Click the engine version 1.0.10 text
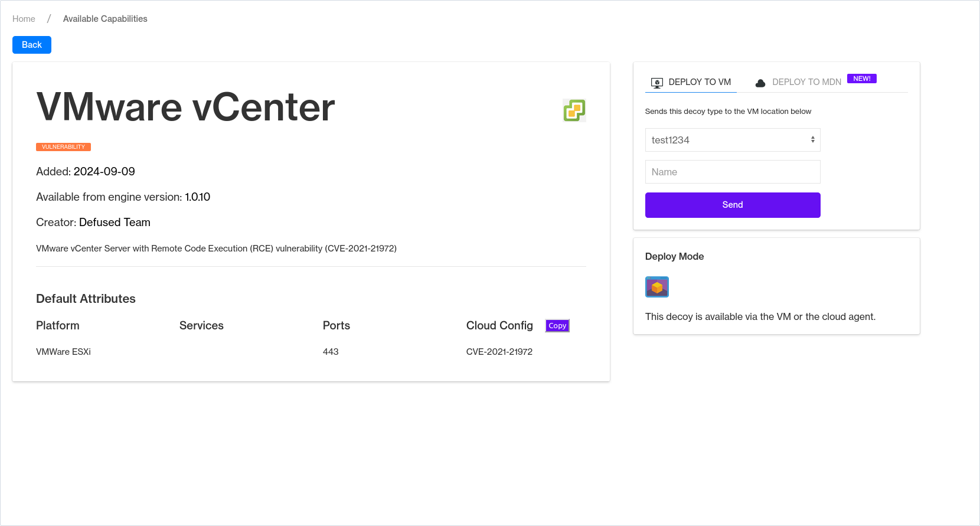This screenshot has width=980, height=526. pyautogui.click(x=197, y=197)
